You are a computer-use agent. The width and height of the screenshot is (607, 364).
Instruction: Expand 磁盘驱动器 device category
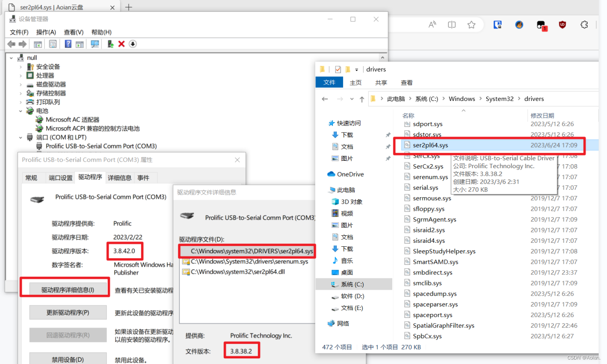[21, 84]
